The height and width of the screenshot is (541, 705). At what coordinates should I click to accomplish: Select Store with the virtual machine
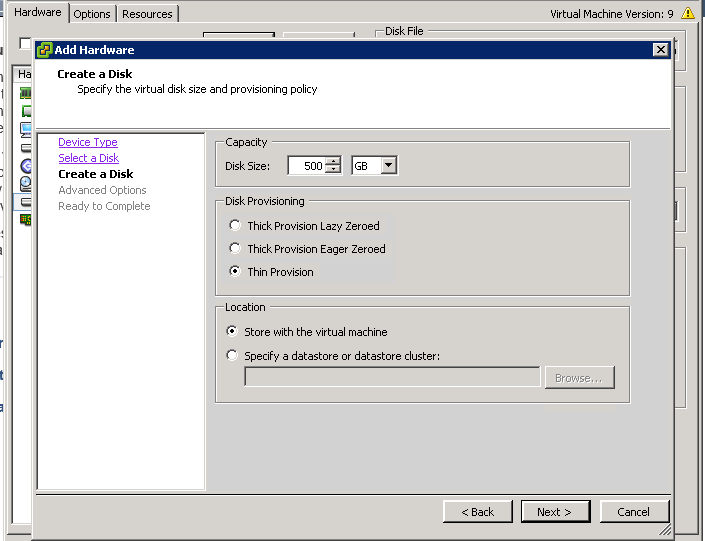click(232, 331)
